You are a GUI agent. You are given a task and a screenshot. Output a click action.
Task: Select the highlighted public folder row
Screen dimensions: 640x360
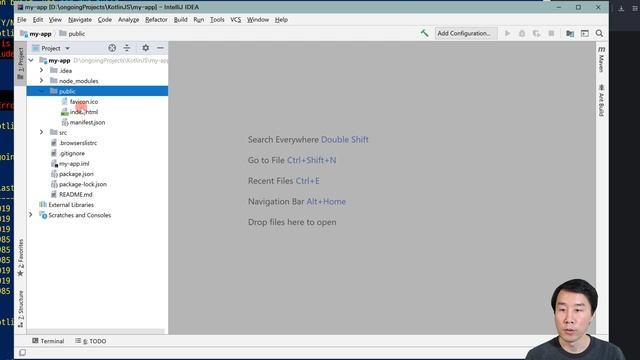point(97,91)
